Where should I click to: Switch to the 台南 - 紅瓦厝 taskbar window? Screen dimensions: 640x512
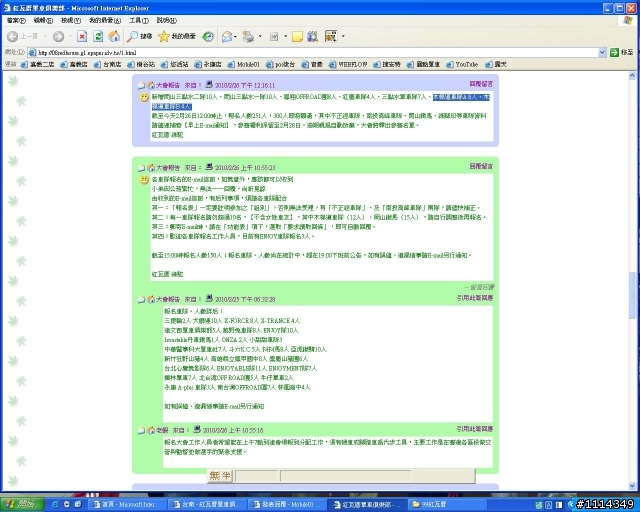208,505
